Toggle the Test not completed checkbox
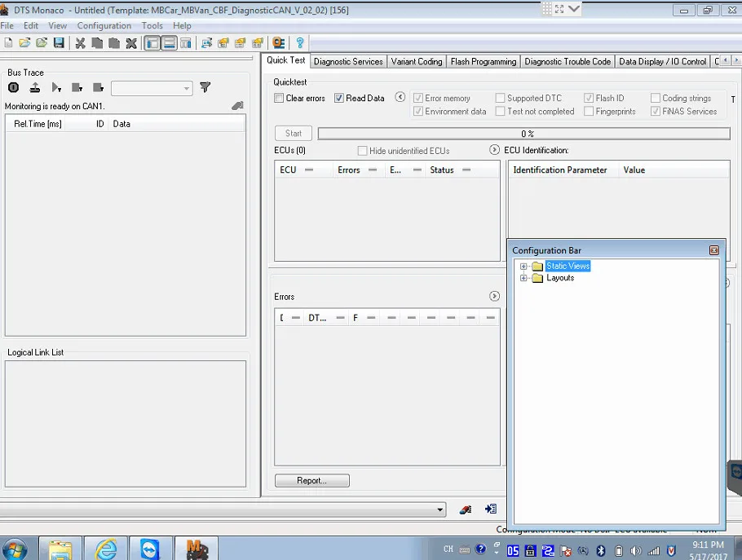The height and width of the screenshot is (560, 742). 500,111
